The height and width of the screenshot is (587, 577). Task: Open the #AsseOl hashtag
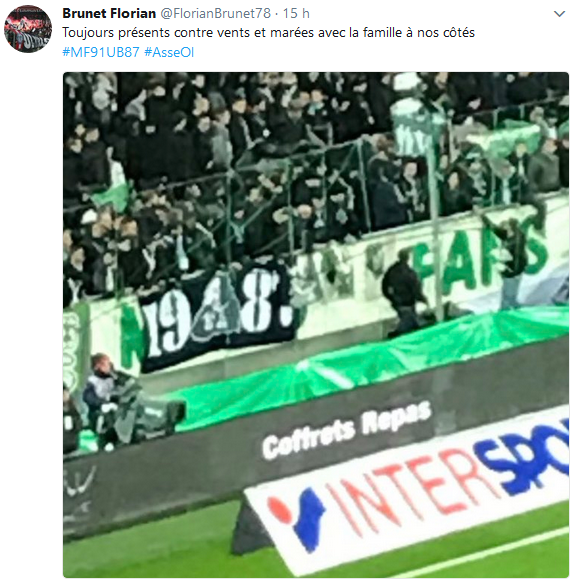click(x=169, y=52)
